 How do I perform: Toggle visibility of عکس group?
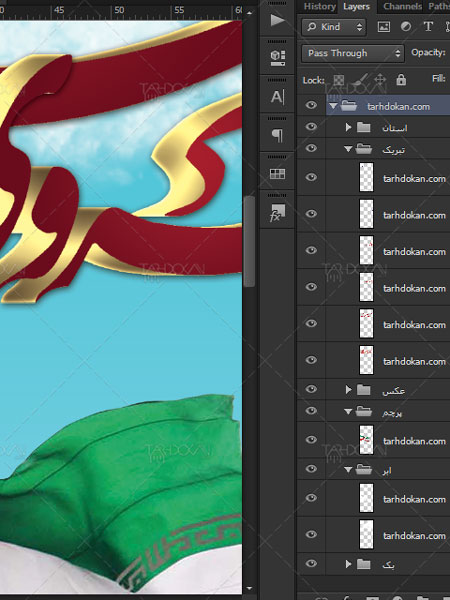(311, 389)
